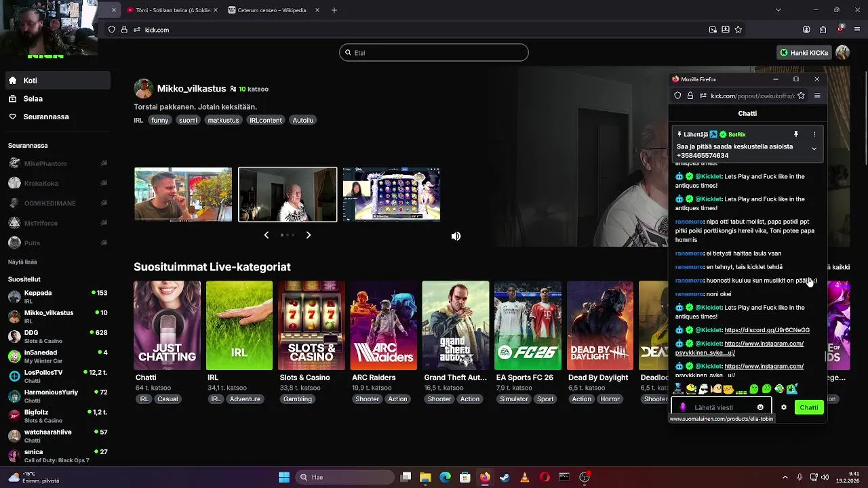This screenshot has width=868, height=488.
Task: Open Firefox account icon in toolbar
Action: click(806, 30)
